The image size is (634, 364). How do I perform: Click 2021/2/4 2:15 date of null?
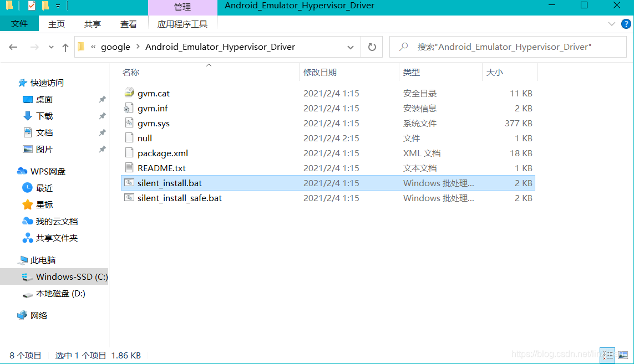pyautogui.click(x=331, y=138)
